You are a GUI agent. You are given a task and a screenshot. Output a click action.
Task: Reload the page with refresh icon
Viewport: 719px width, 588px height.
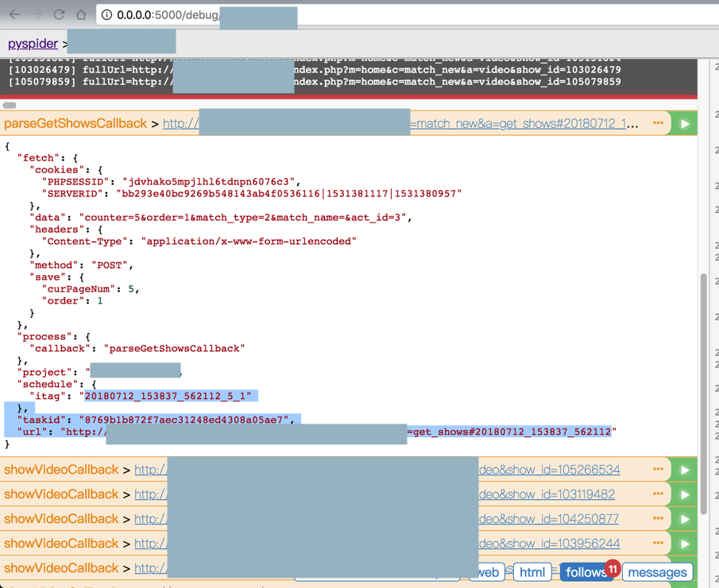(x=59, y=14)
